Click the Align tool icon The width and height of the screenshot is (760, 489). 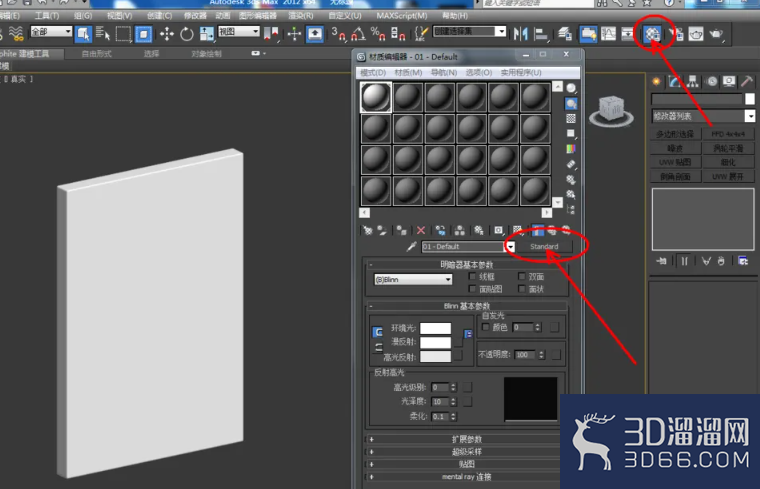point(540,34)
